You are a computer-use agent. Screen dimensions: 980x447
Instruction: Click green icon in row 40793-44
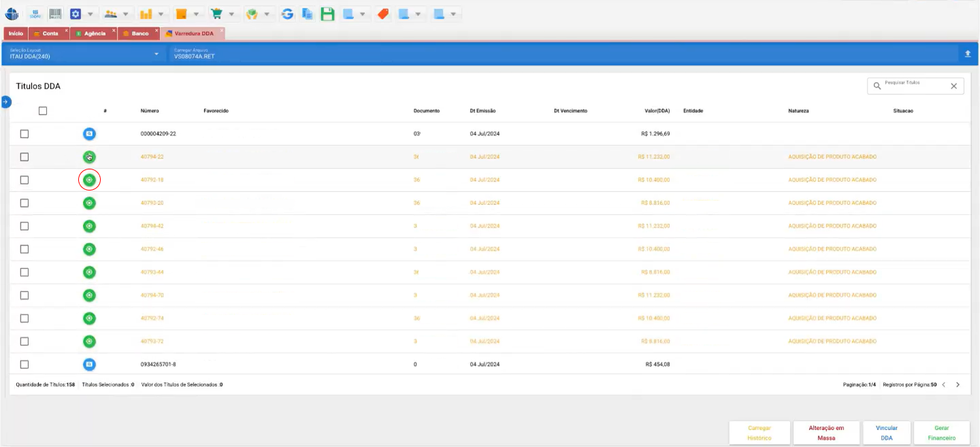point(89,272)
